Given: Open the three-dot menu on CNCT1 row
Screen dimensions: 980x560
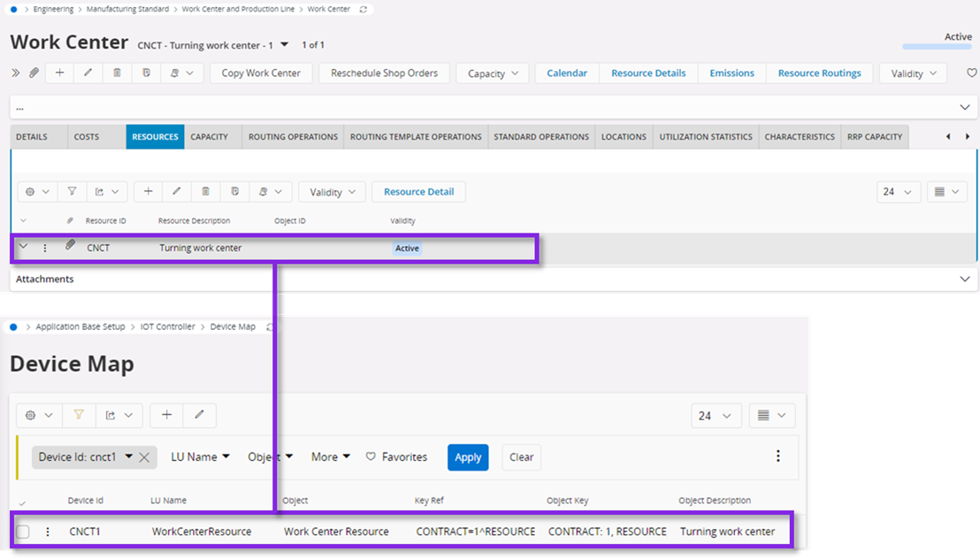Looking at the screenshot, I should point(48,532).
